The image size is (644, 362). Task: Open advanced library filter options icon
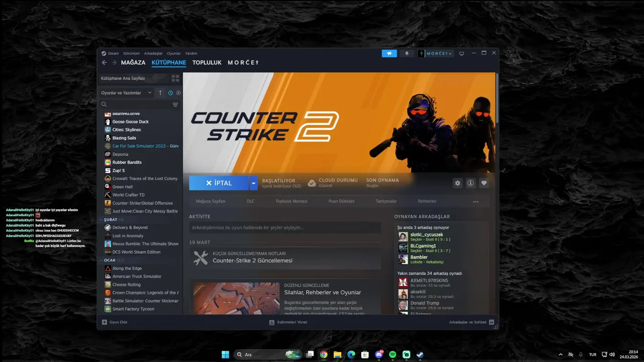tap(175, 105)
